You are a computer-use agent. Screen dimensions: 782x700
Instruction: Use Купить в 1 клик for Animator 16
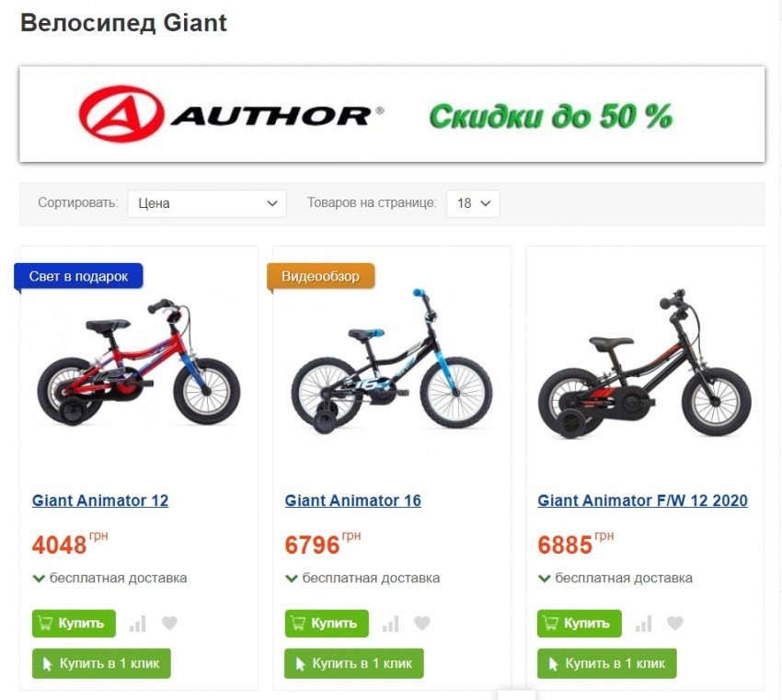click(x=354, y=663)
